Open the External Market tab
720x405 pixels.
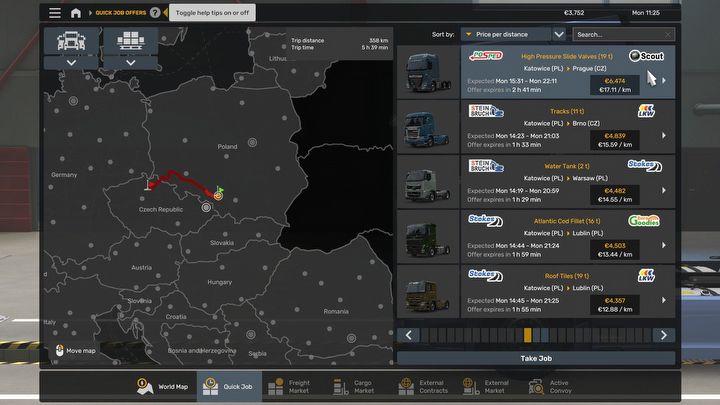coord(486,387)
